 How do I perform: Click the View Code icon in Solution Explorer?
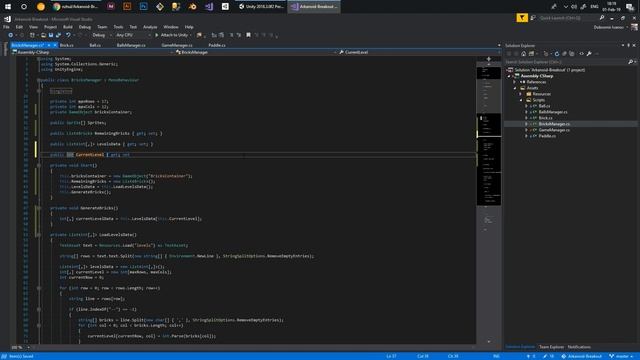[582, 54]
